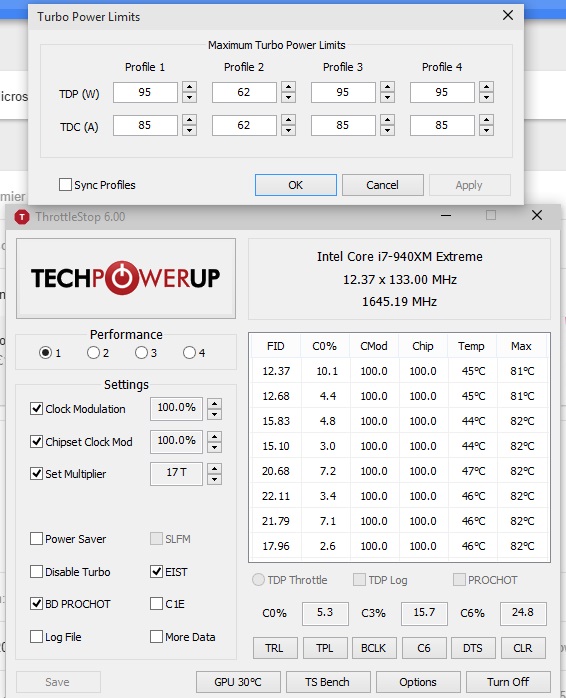Check the Disable Turbo checkbox
The width and height of the screenshot is (566, 698).
[x=36, y=572]
